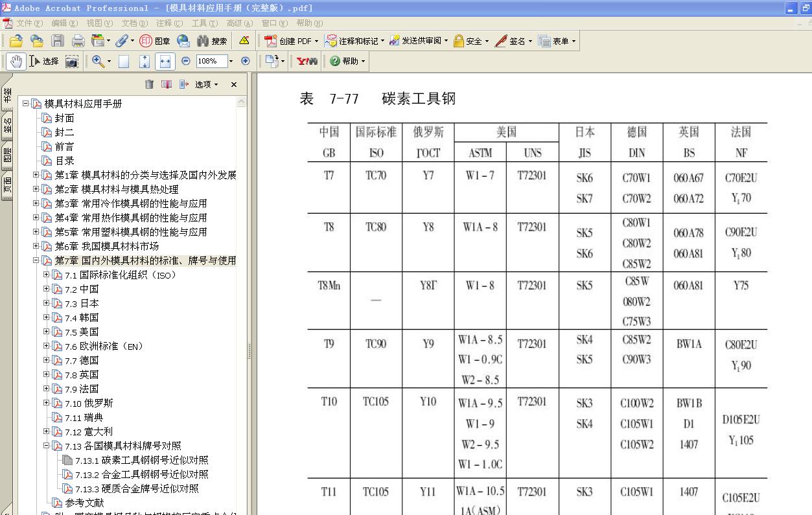Click the paperclip attach file icon
Image resolution: width=812 pixels, height=515 pixels.
pos(121,41)
